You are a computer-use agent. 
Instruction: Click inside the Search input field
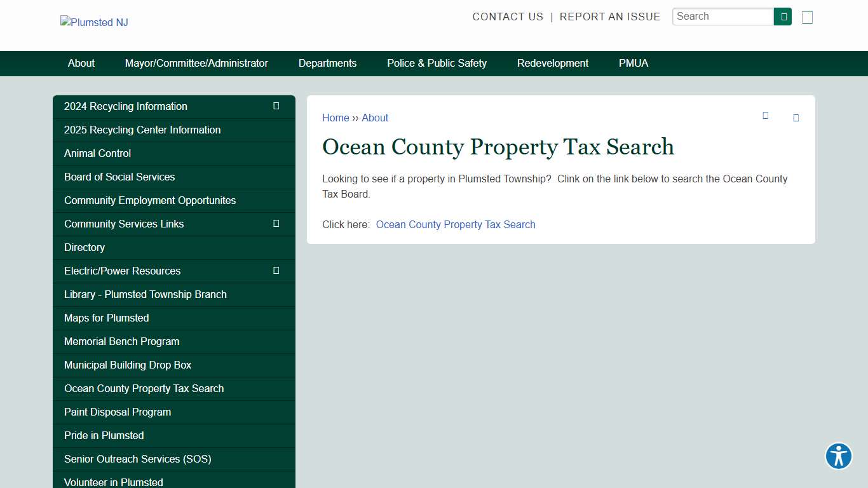click(x=722, y=17)
